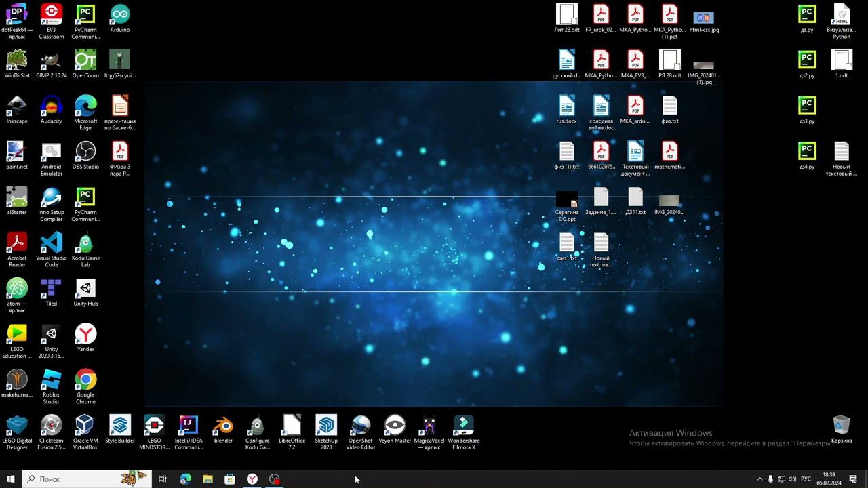Select the Серегина Е.С.ppt presentation file
This screenshot has height=488, width=868.
point(567,206)
